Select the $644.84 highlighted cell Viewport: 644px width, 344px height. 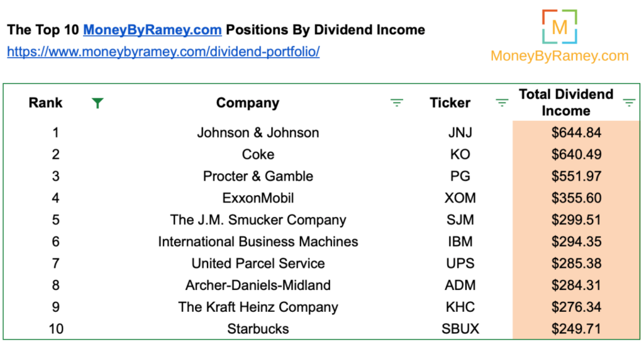click(x=576, y=133)
